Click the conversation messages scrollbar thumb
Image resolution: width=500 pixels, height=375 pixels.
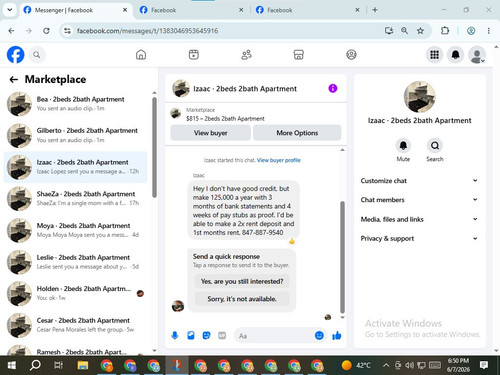coord(342,257)
